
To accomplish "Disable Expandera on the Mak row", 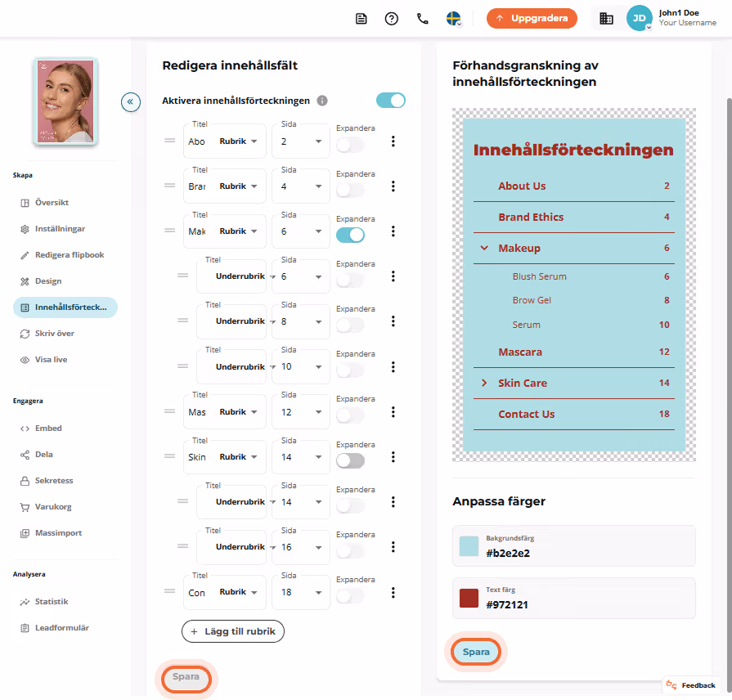I will click(x=350, y=236).
